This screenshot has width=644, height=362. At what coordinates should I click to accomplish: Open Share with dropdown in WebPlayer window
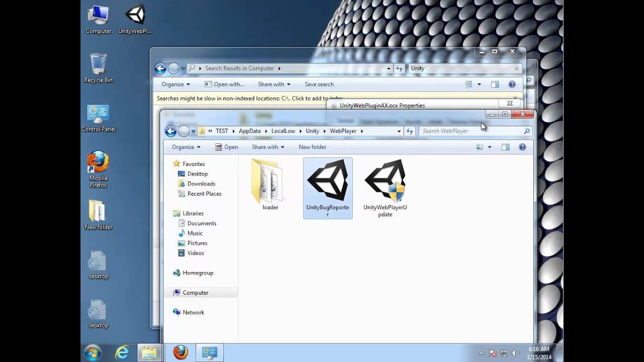tap(268, 147)
